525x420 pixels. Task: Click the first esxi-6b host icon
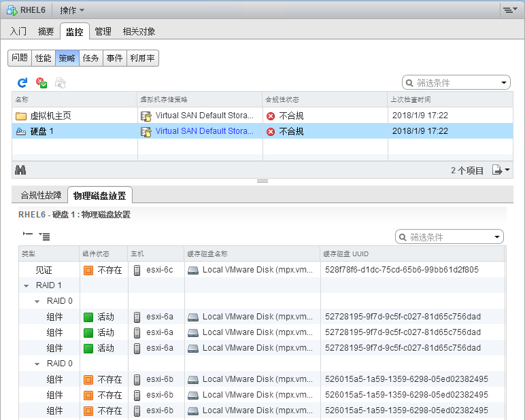[x=137, y=379]
